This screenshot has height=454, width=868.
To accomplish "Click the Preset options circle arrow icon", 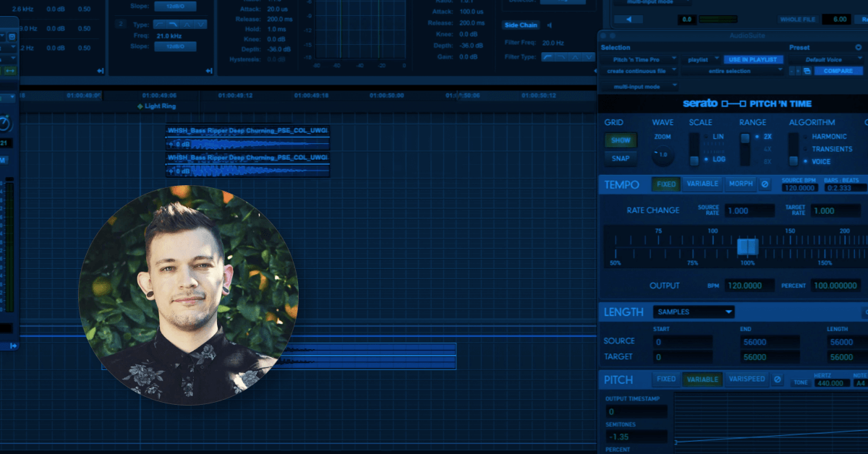I will pyautogui.click(x=857, y=47).
